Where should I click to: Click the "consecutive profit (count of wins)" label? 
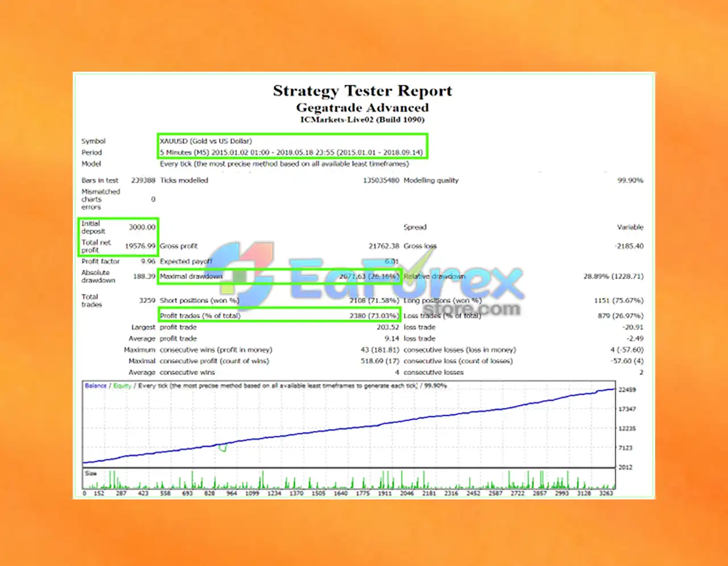(x=214, y=361)
